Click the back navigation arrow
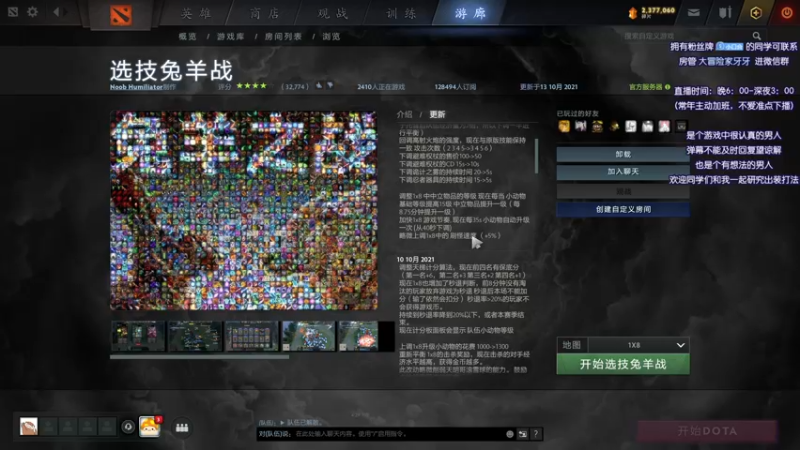Screen dimensions: 800x450 (56, 11)
